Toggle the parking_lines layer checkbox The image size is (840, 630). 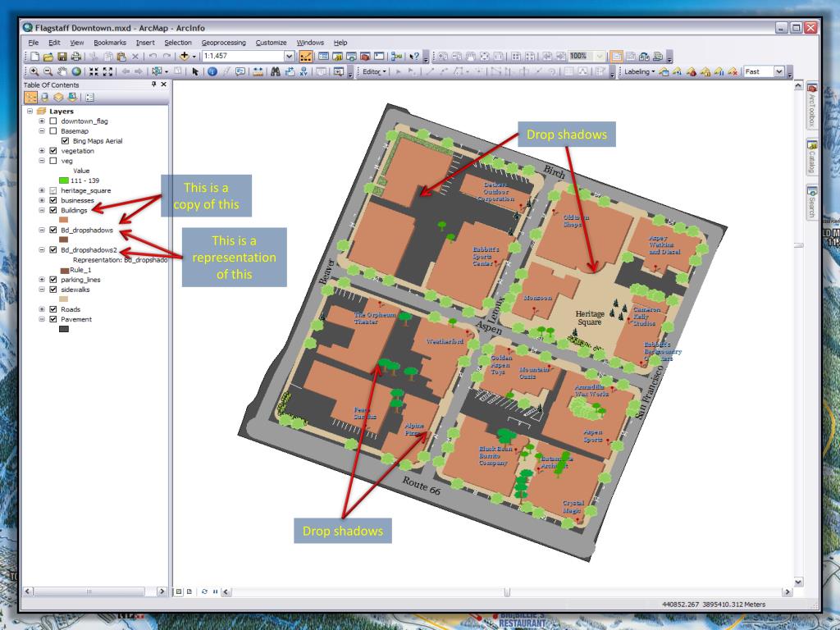pos(53,280)
